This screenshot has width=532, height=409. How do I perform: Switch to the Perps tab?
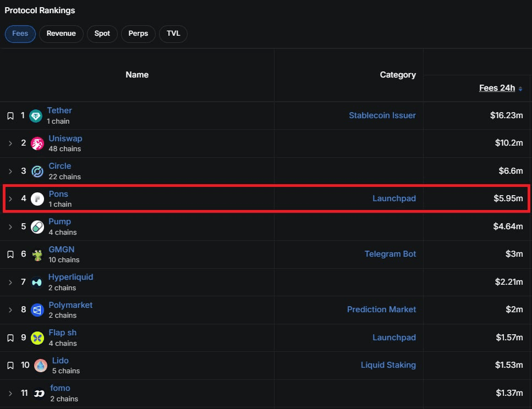[x=138, y=34]
